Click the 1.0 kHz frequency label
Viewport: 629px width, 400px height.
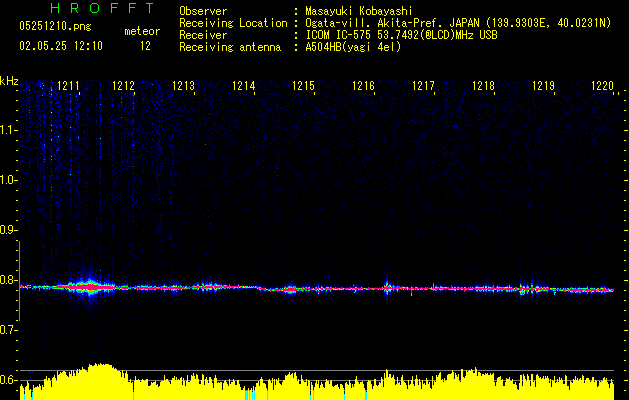tap(9, 180)
